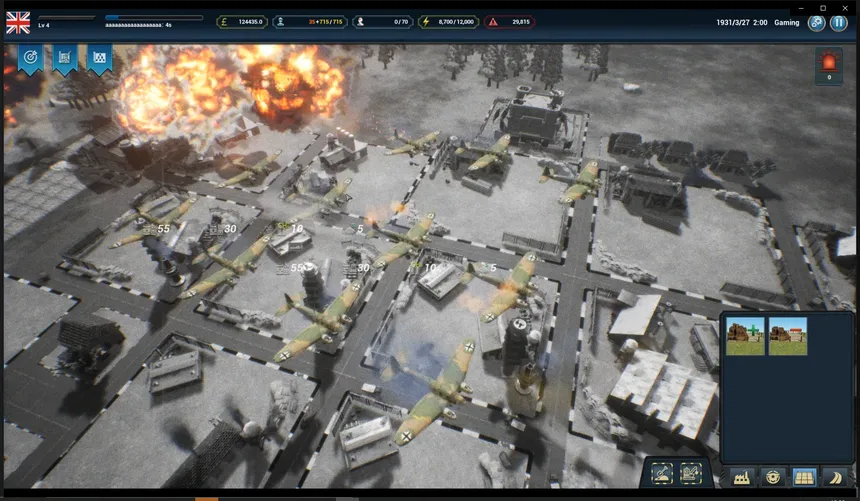Open game settings gear icon
Viewport: 860px width, 501px height.
tap(817, 23)
